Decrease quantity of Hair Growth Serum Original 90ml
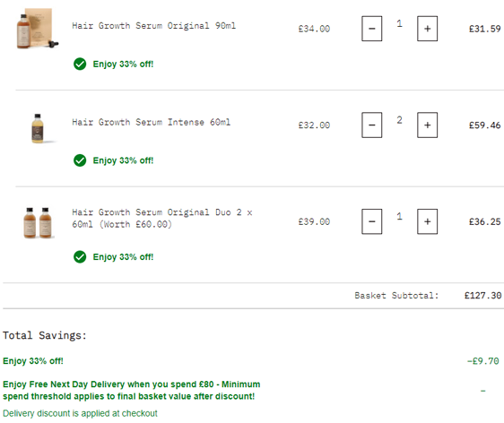 371,29
